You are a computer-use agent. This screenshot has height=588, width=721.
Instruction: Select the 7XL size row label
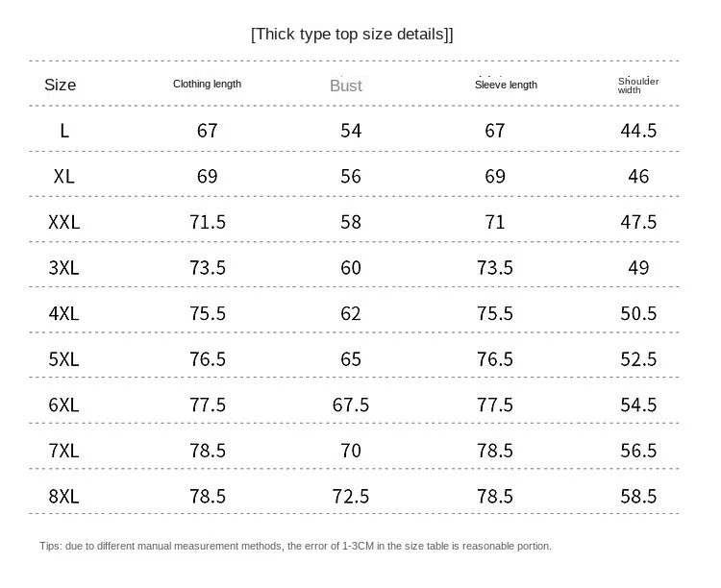(64, 451)
